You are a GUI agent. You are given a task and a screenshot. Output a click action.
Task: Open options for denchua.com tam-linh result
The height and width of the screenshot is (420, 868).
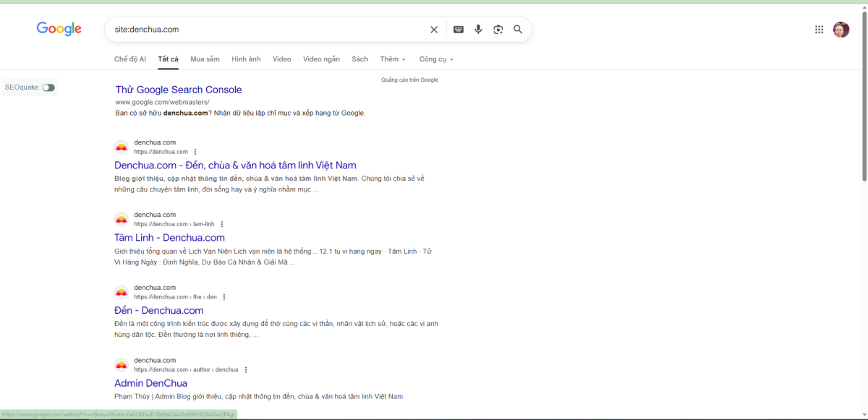tap(222, 224)
